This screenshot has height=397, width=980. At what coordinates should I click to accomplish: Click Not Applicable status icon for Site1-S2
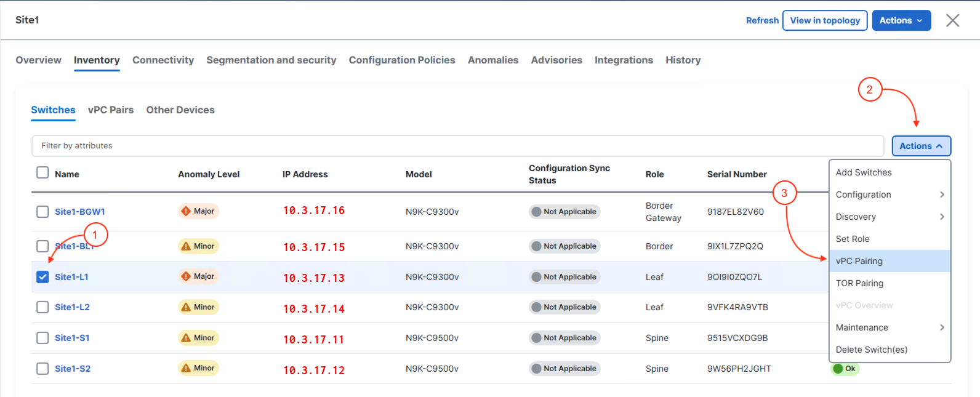tap(537, 369)
